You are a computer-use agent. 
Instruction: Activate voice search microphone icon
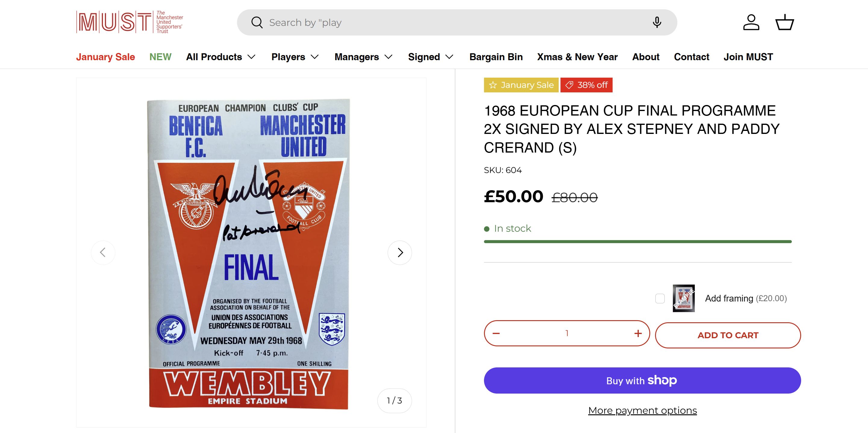point(656,23)
